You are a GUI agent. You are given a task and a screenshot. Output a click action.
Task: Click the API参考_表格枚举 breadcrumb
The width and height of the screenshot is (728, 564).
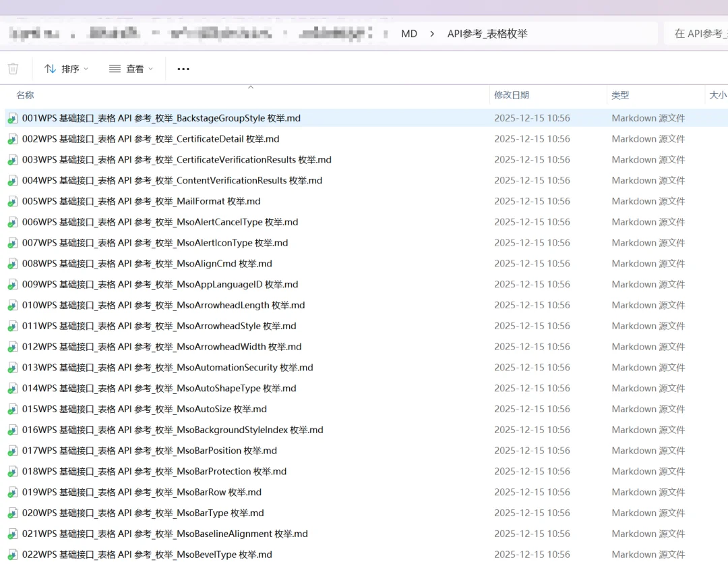pyautogui.click(x=487, y=34)
